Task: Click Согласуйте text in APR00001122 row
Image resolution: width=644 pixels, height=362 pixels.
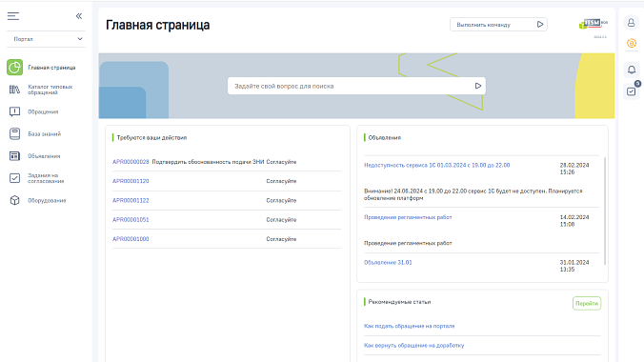Action: pos(281,200)
